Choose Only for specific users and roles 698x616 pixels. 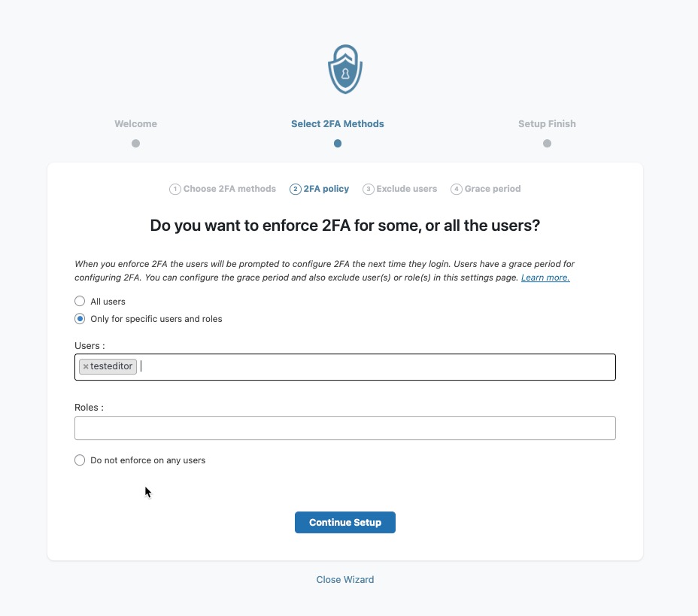[x=80, y=319]
